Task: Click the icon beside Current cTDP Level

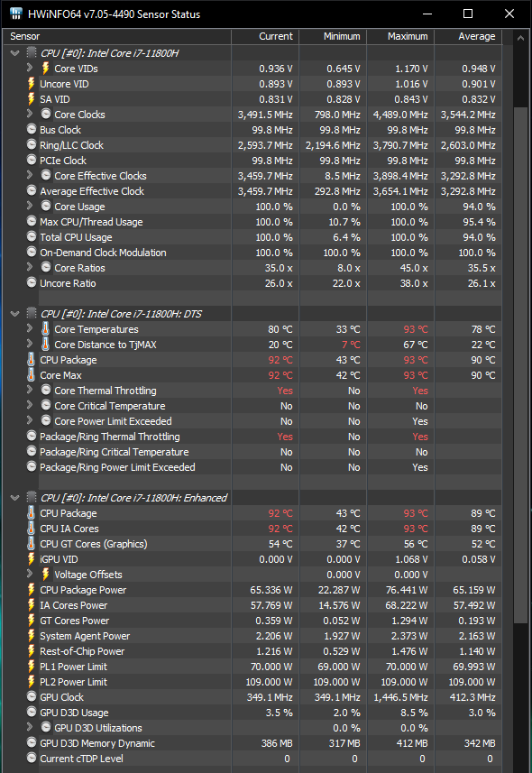Action: [32, 758]
